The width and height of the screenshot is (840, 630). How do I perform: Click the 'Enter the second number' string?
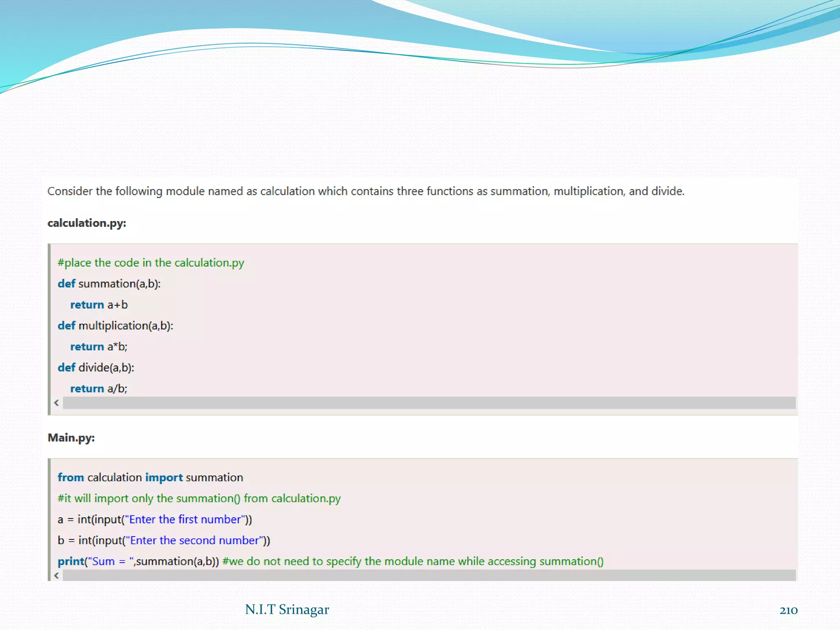[194, 540]
